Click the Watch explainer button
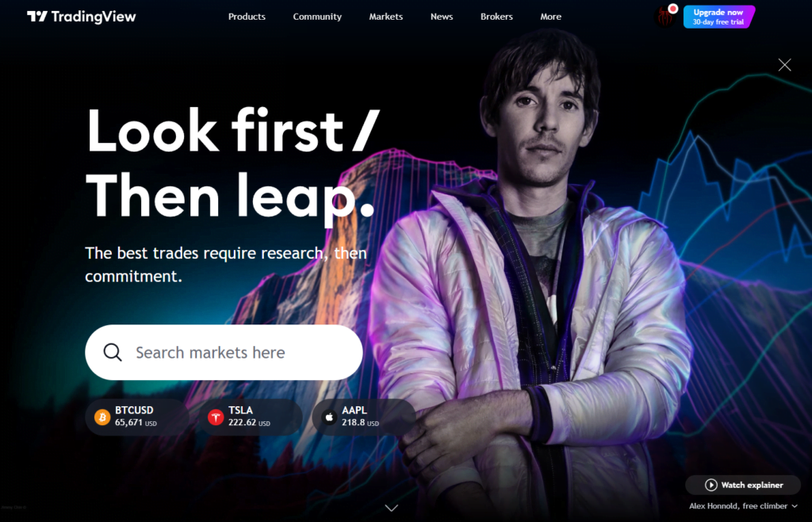The image size is (812, 522). click(x=743, y=486)
